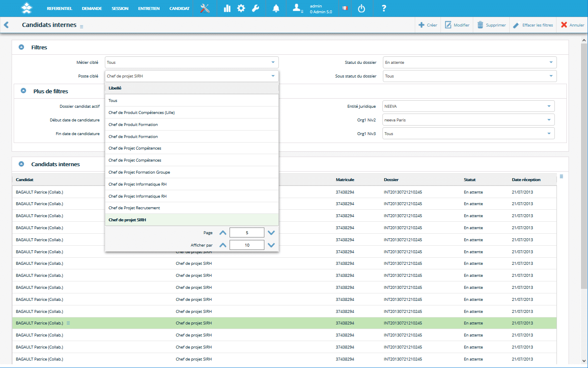
Task: Collapse the Plus de filtres section
Action: (x=24, y=91)
